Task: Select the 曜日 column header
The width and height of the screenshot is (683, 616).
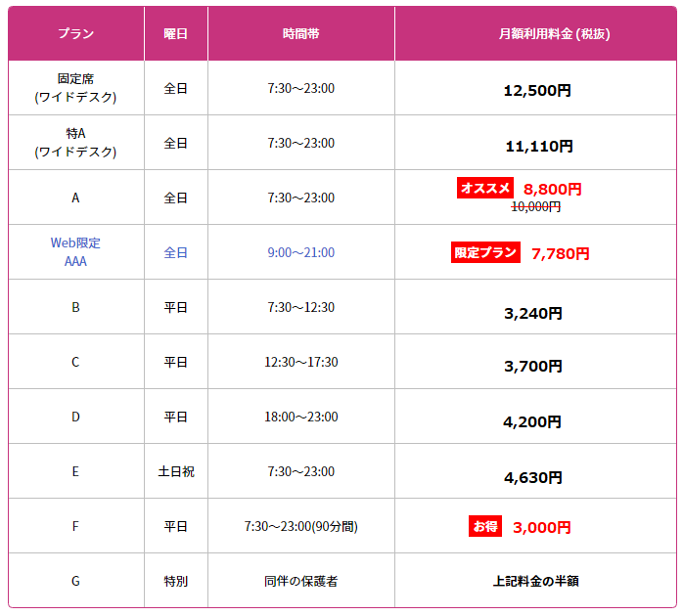Action: click(x=176, y=33)
